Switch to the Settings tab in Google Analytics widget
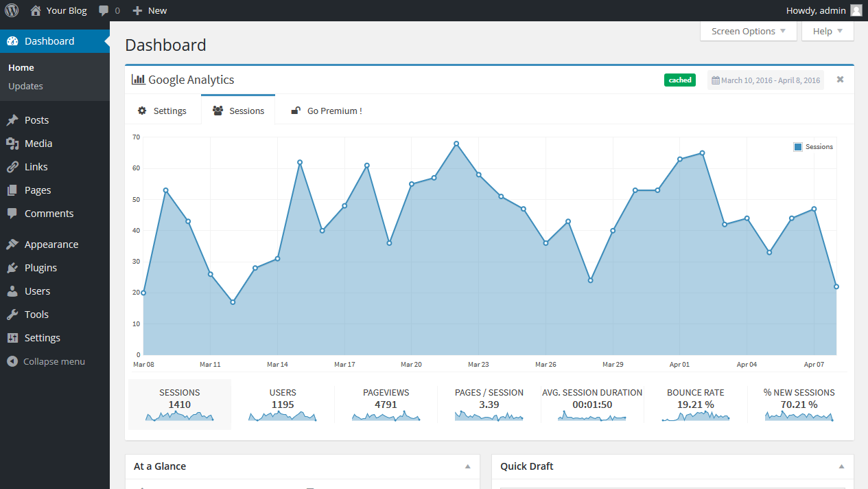This screenshot has width=868, height=489. coord(164,110)
